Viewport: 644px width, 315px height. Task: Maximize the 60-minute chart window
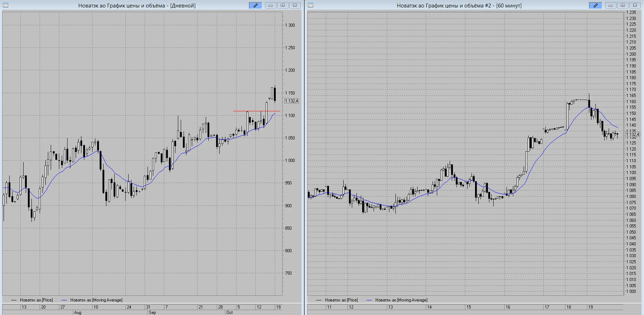click(x=623, y=5)
